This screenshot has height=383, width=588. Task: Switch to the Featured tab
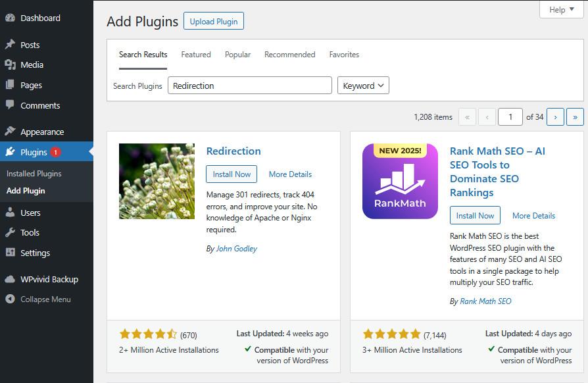pyautogui.click(x=196, y=55)
